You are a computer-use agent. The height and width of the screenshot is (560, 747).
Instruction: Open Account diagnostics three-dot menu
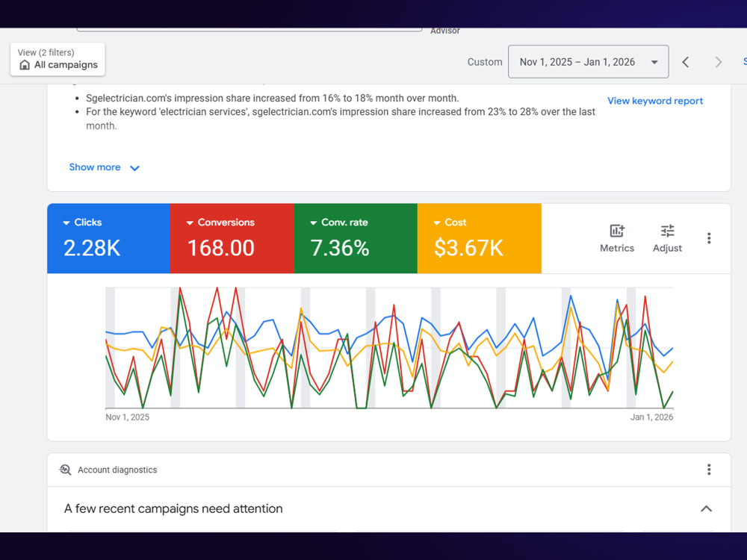[709, 470]
